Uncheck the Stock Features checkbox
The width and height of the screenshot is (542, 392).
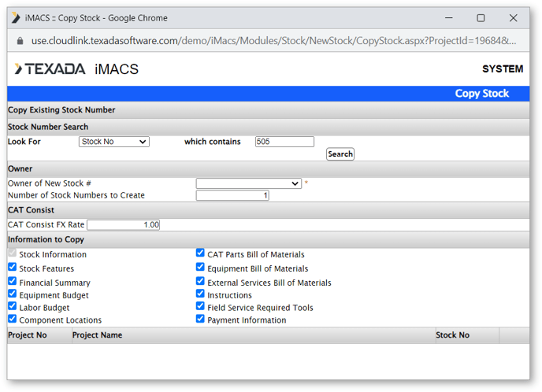12,268
